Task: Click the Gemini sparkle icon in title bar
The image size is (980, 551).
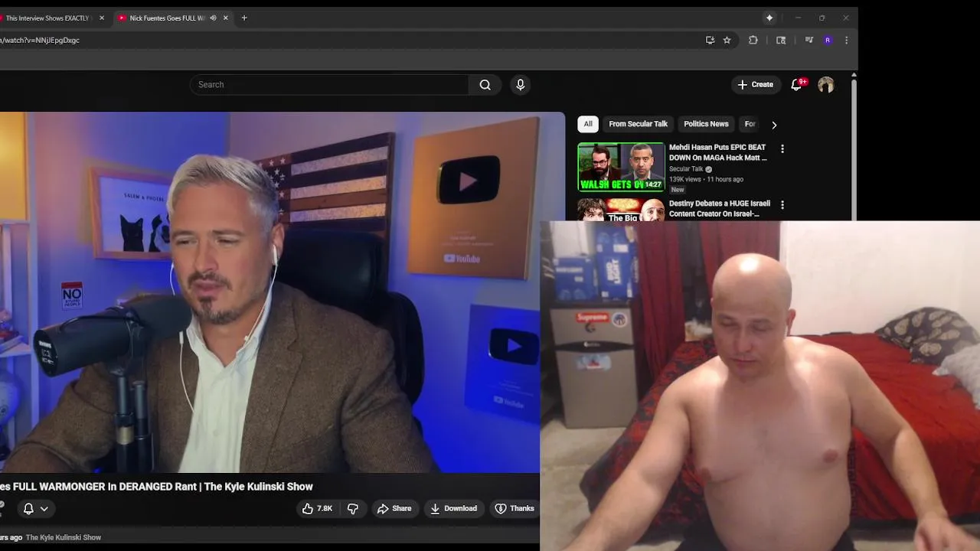Action: tap(769, 18)
